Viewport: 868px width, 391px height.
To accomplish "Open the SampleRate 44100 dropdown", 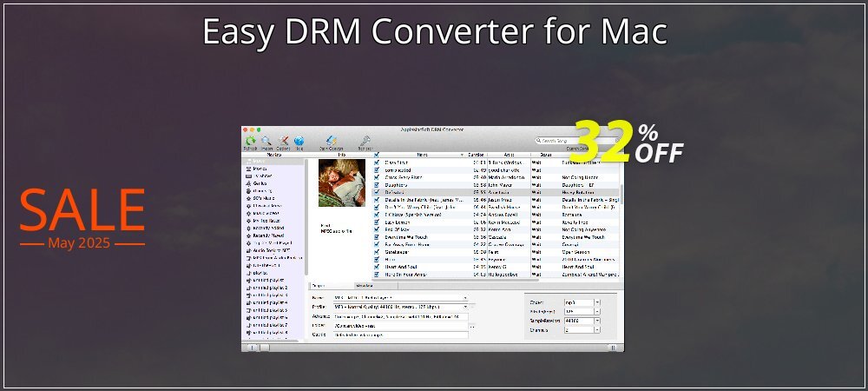I will pyautogui.click(x=582, y=321).
